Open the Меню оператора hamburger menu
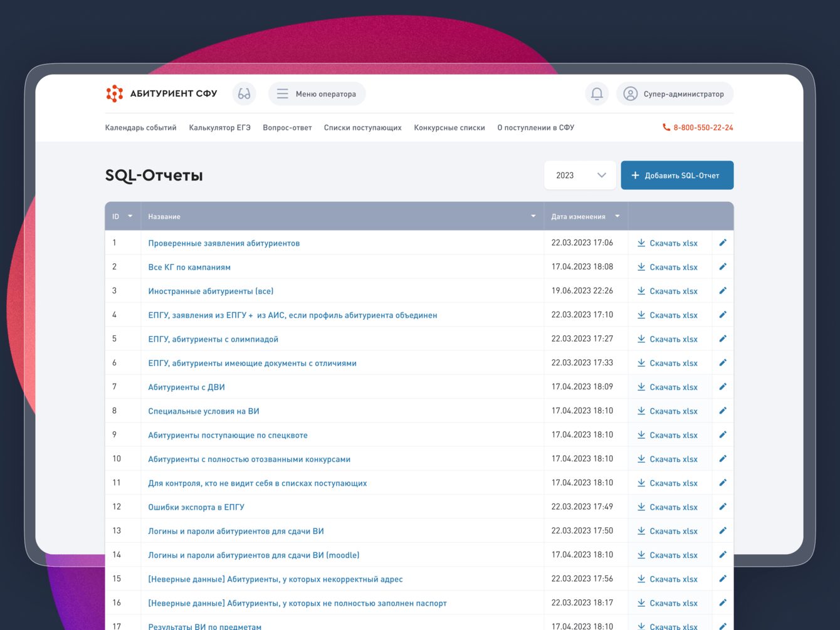 pos(317,94)
